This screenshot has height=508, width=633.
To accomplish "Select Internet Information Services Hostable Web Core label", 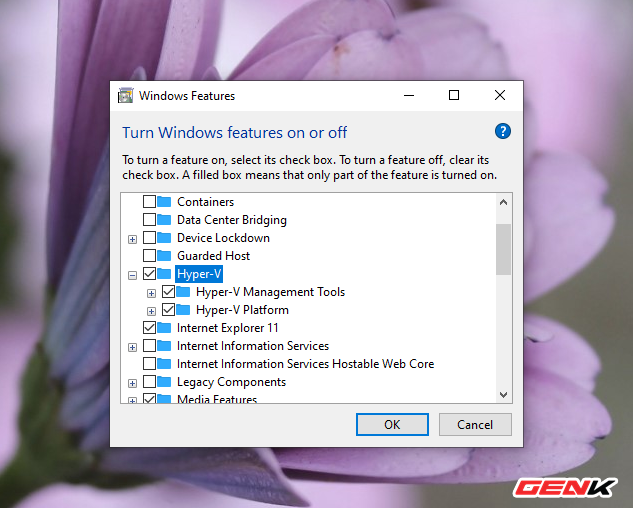I will click(306, 364).
